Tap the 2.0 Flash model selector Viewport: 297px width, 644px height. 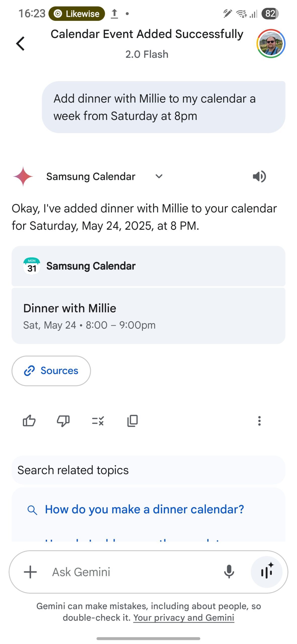tap(147, 54)
